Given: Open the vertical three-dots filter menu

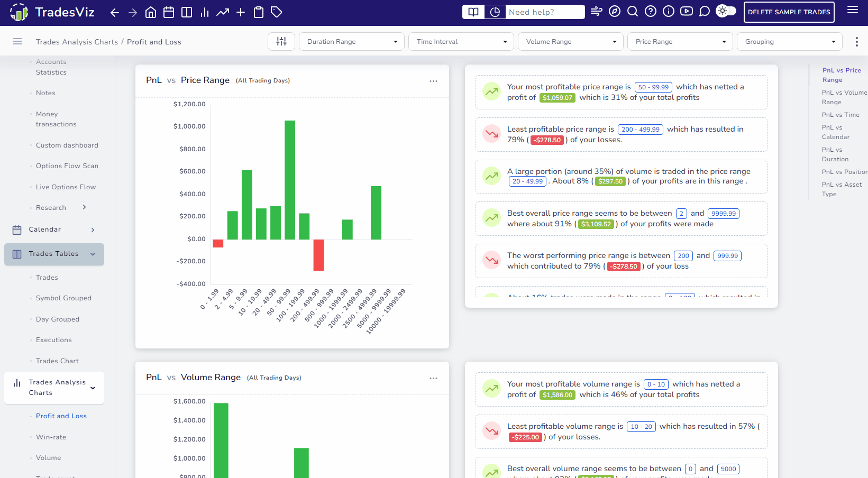Looking at the screenshot, I should [857, 42].
